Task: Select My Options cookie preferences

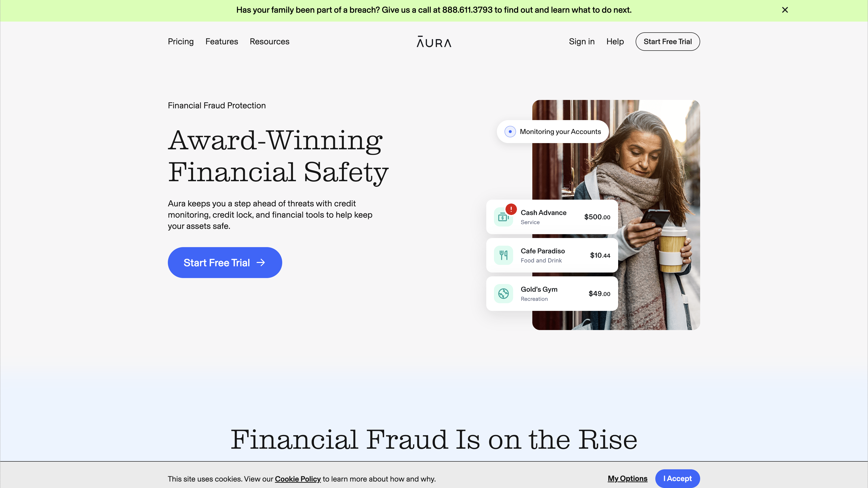Action: coord(627,478)
